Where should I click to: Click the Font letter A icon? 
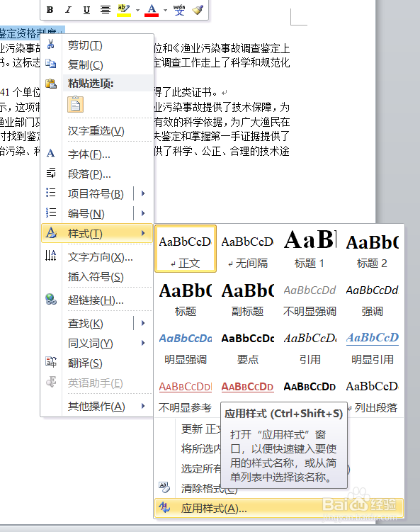(x=50, y=153)
